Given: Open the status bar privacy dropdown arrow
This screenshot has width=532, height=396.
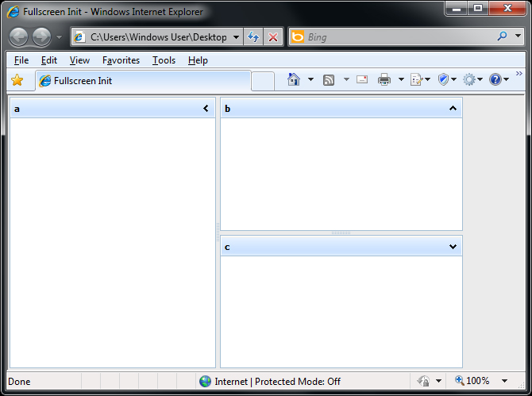Looking at the screenshot, I should point(438,381).
